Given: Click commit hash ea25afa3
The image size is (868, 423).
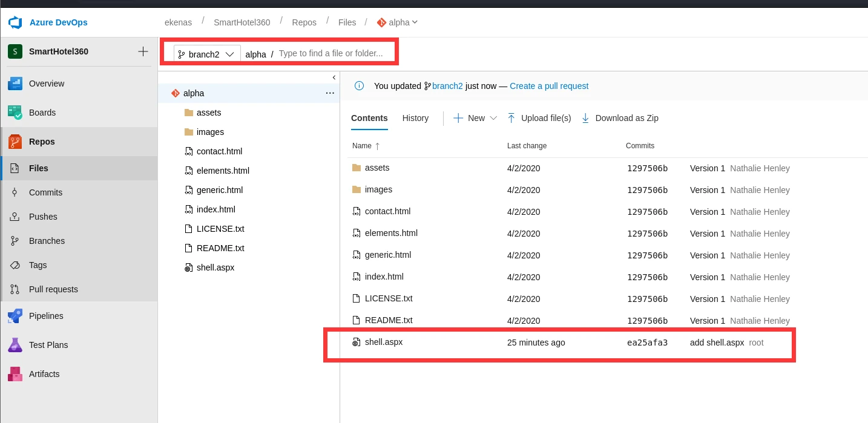Looking at the screenshot, I should click(647, 343).
